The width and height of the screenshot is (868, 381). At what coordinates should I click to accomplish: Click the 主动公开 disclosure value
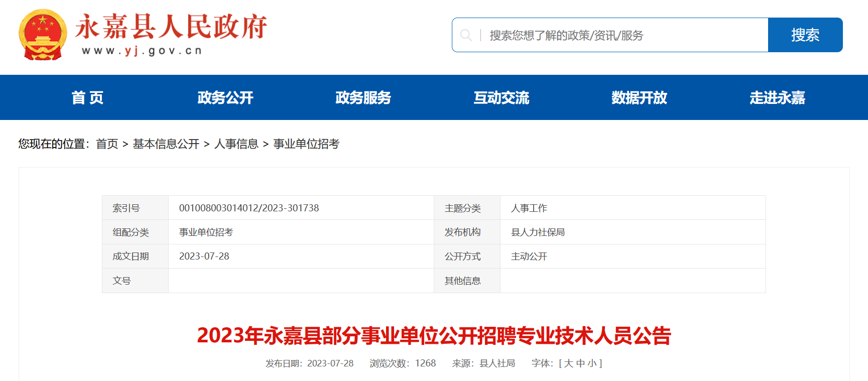(529, 256)
